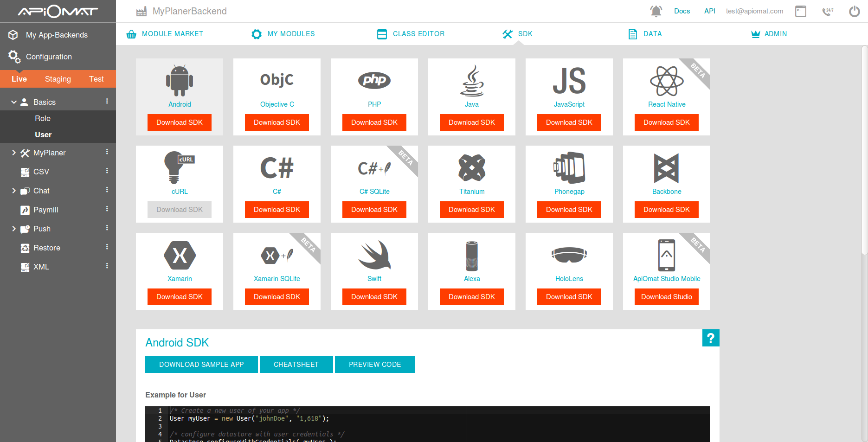Select the Java coffee cup icon

point(471,81)
